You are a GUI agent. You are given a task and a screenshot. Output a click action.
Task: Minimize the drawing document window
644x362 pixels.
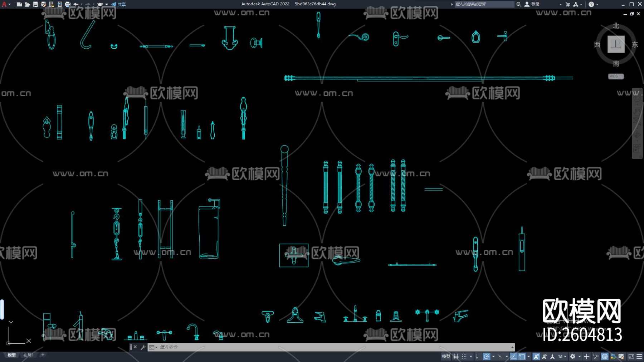point(625,14)
